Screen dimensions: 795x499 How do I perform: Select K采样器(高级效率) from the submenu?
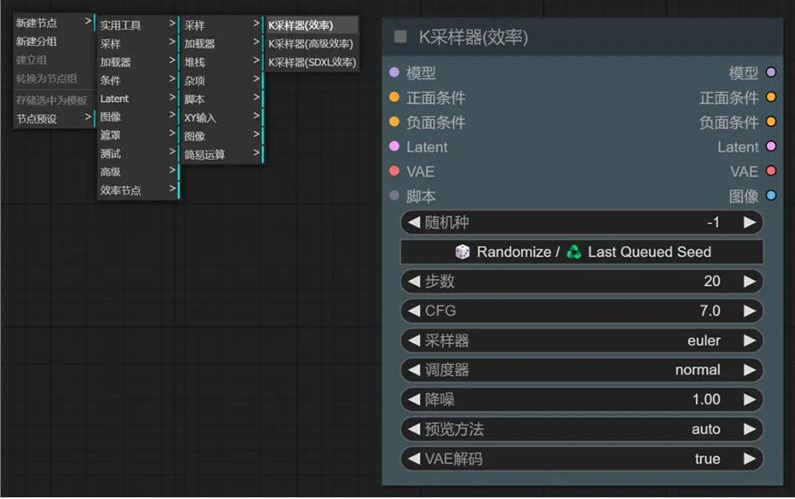pos(312,44)
